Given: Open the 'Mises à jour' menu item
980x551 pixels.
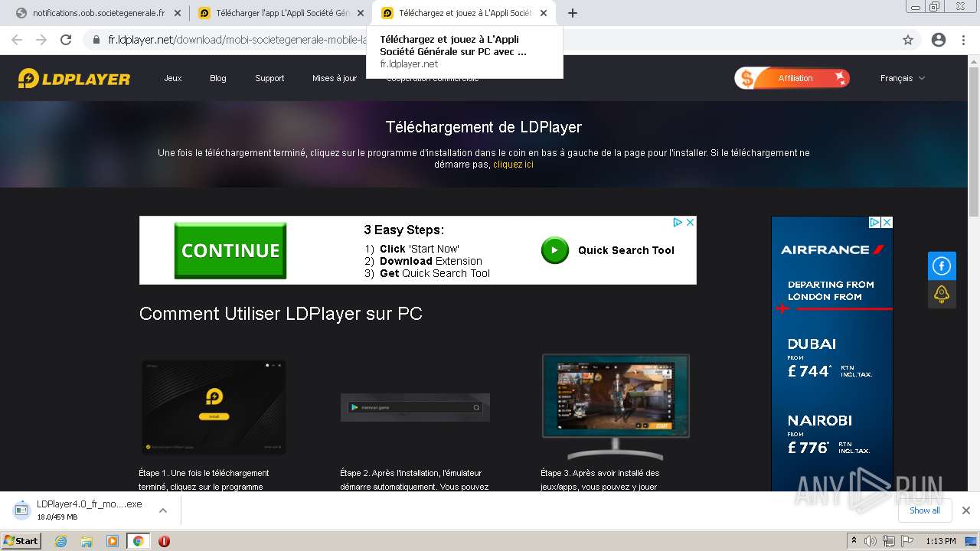Looking at the screenshot, I should 335,78.
